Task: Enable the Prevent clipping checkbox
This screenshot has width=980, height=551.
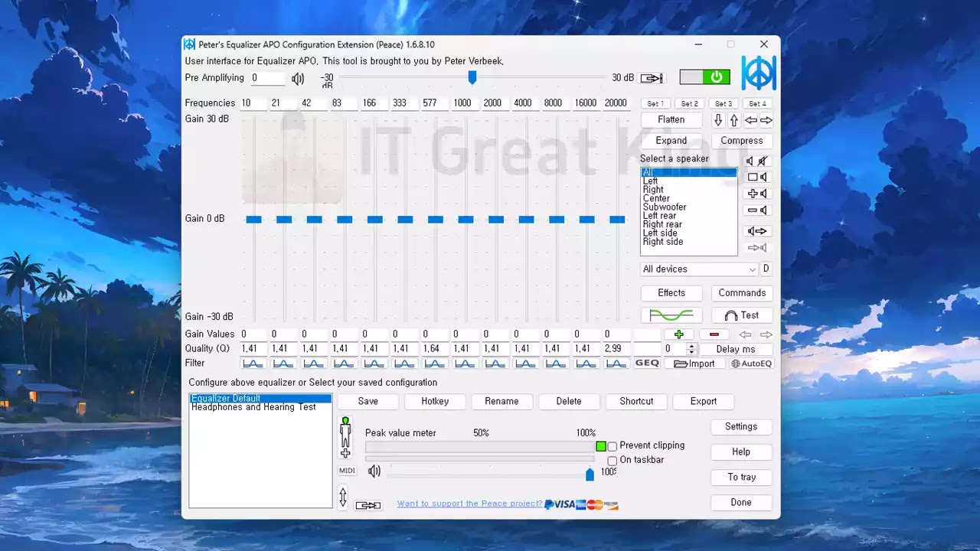Action: tap(612, 446)
